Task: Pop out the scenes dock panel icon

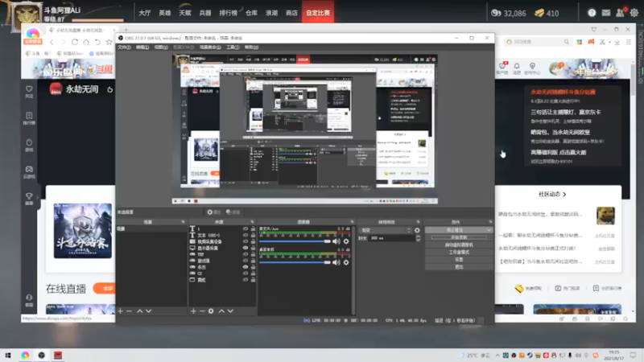Action: [184, 222]
